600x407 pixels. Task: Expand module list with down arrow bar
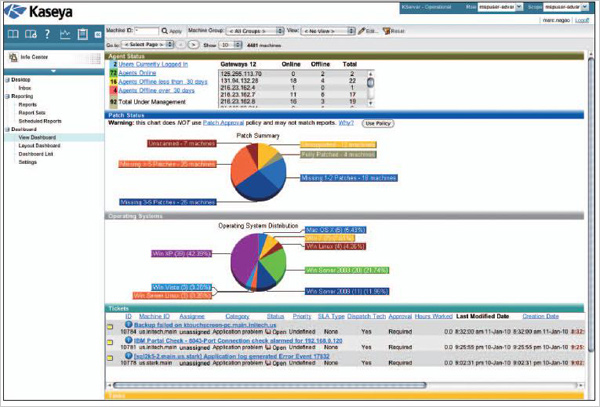(54, 72)
